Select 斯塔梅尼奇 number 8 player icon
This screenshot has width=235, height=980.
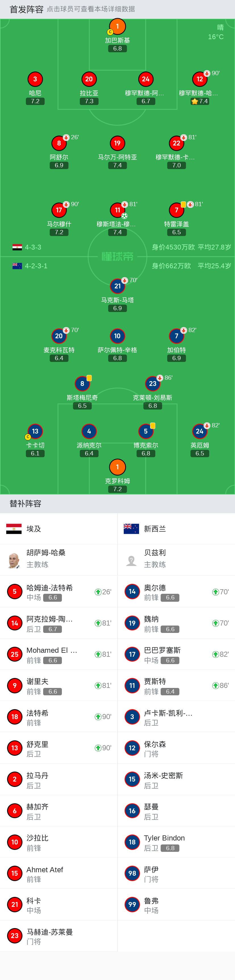(x=82, y=383)
